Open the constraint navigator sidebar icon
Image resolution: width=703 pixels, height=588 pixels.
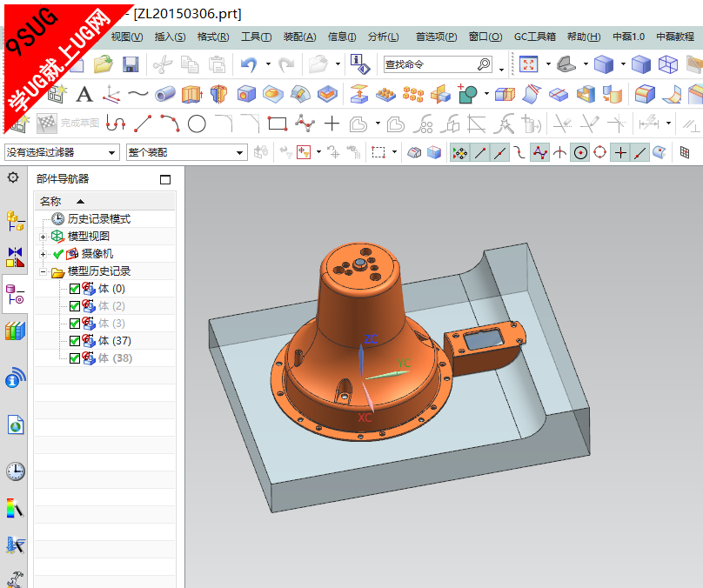(x=16, y=257)
